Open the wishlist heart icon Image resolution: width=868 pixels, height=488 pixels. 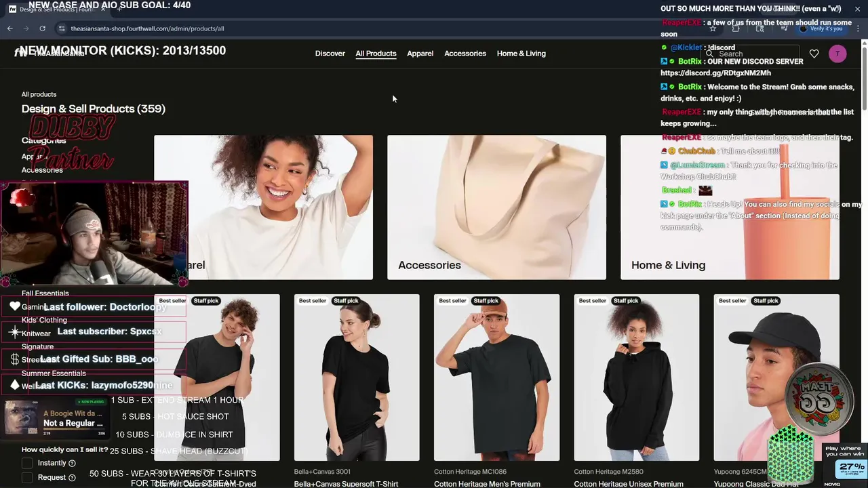814,54
